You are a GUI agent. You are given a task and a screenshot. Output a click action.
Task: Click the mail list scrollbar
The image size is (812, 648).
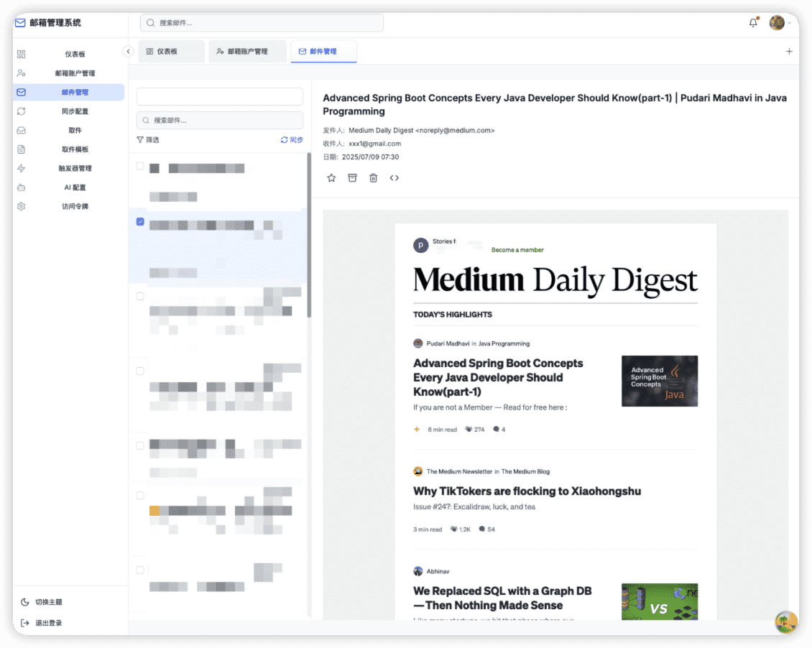[309, 236]
